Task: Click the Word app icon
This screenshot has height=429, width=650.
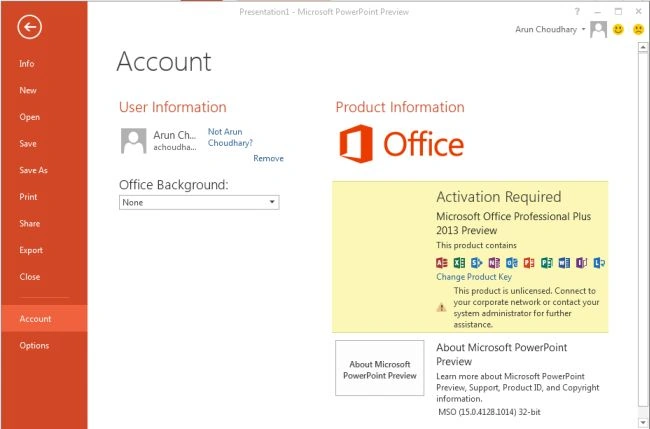Action: click(564, 263)
